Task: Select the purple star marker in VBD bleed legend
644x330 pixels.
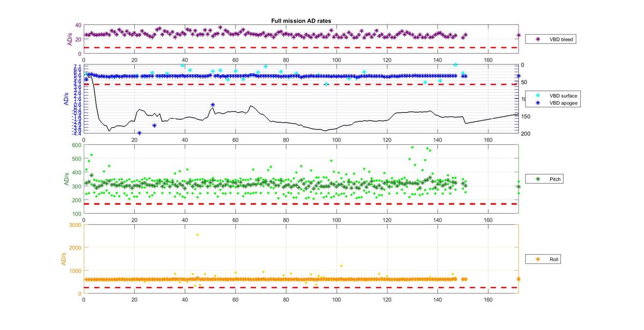Action: point(537,39)
